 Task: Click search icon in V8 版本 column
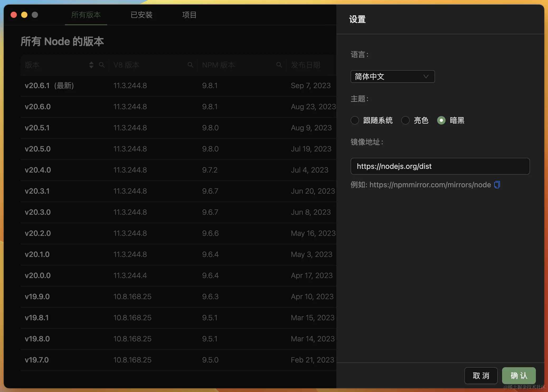pos(190,65)
